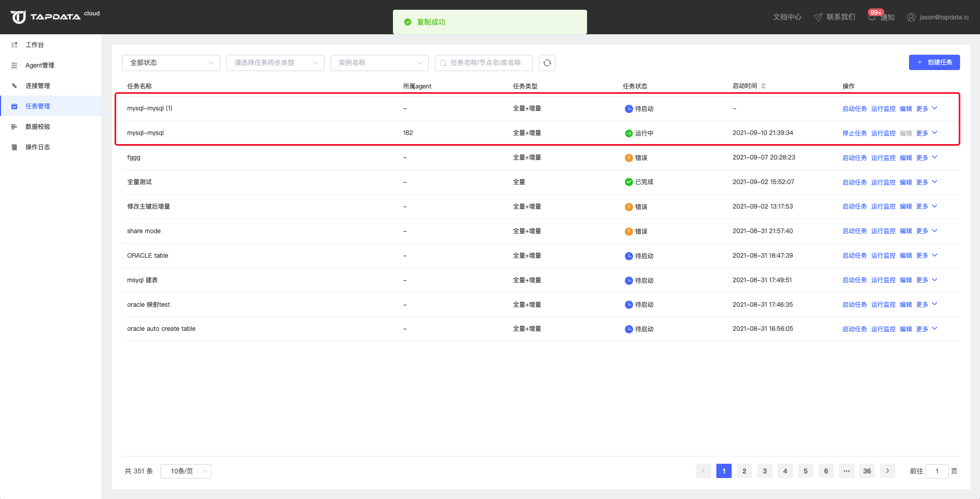Click the user avatar icon for jason@tapdata.io
Screen dimensions: 980x499
[x=911, y=17]
